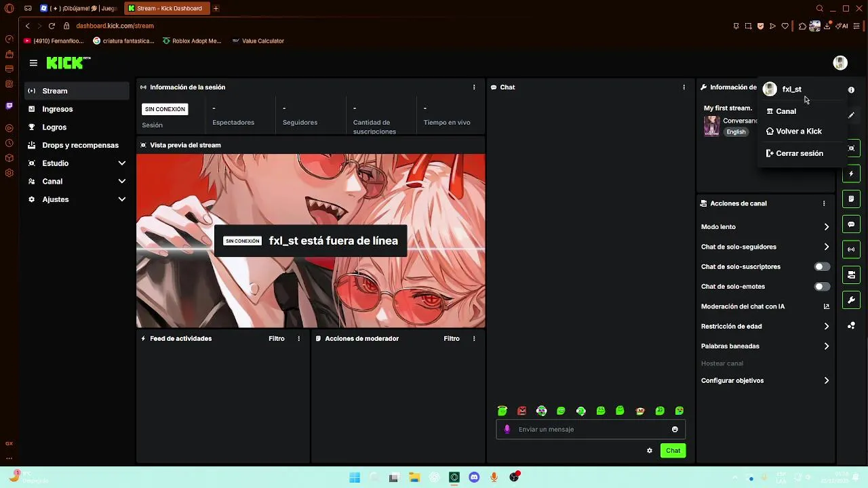Image resolution: width=868 pixels, height=488 pixels.
Task: Click the three-dots cluster icon at rail bottom
Action: 851,326
